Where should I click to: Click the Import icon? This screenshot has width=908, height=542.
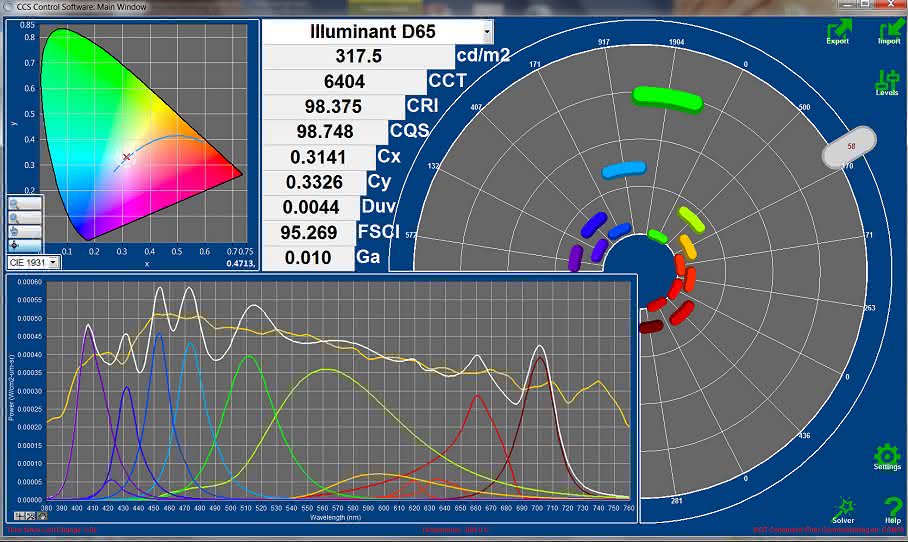(890, 32)
